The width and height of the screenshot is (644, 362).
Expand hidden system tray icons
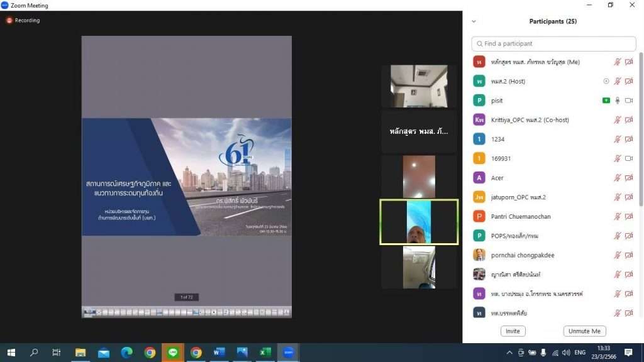pos(509,353)
